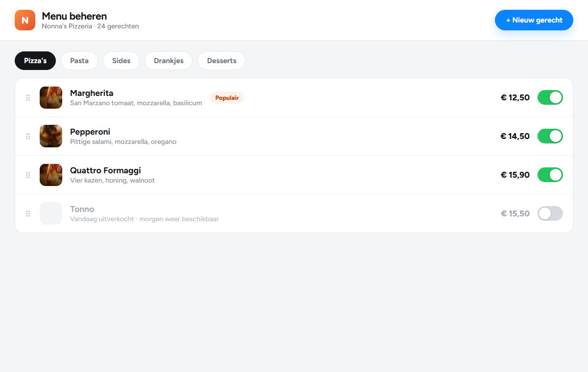Image resolution: width=588 pixels, height=372 pixels.
Task: Click the orange N logo icon
Action: (x=25, y=20)
